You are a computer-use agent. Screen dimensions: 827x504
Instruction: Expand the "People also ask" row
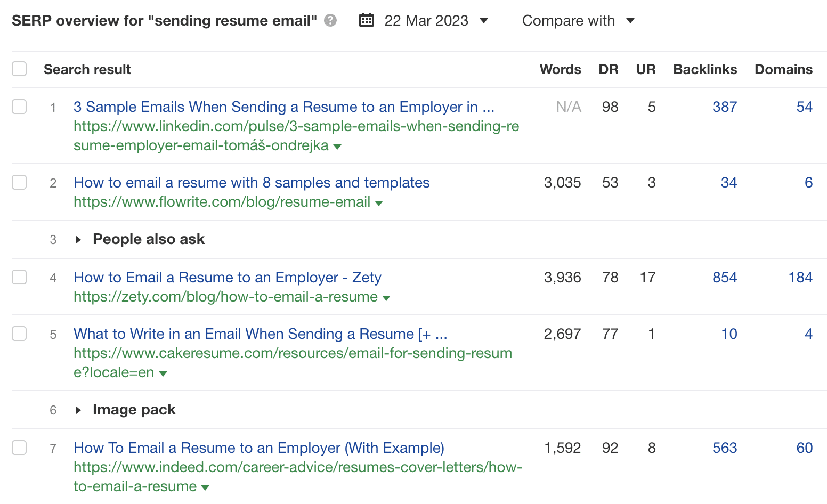point(78,239)
